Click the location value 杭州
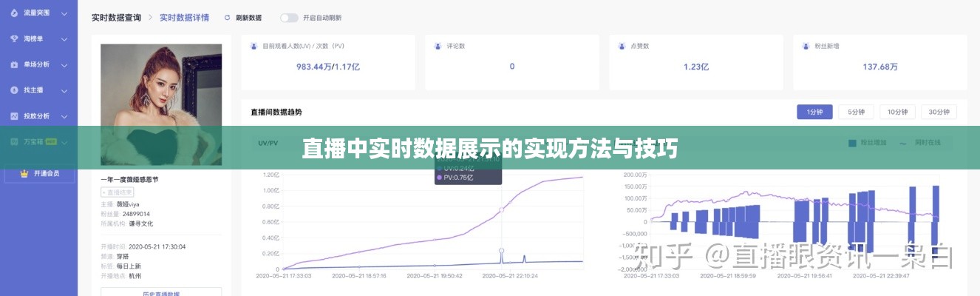This screenshot has height=296, width=980. point(135,275)
